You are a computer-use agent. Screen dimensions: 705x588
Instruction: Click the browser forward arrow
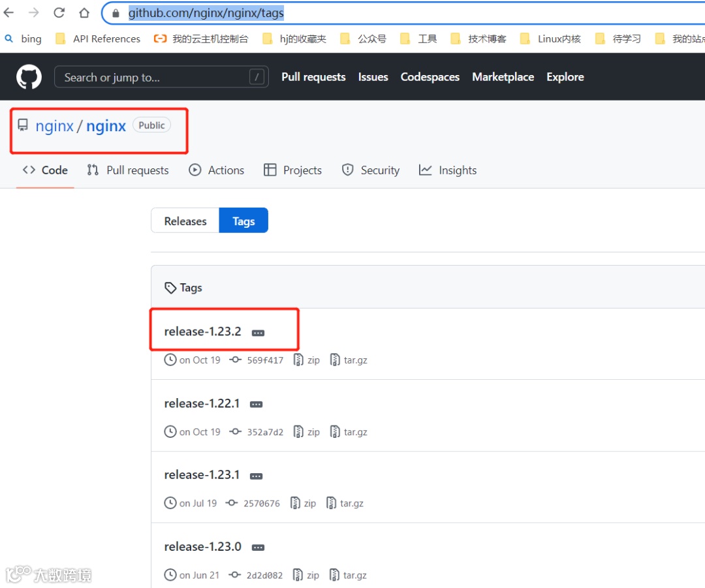pos(34,12)
